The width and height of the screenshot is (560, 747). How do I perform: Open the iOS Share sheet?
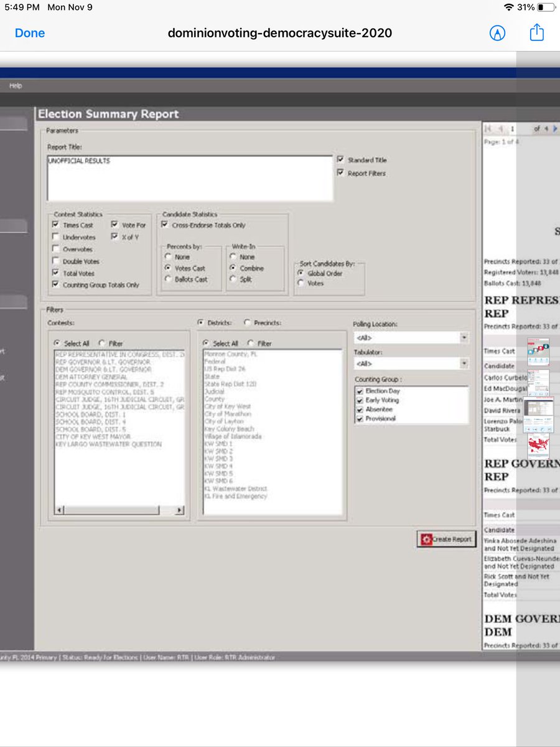pos(536,32)
